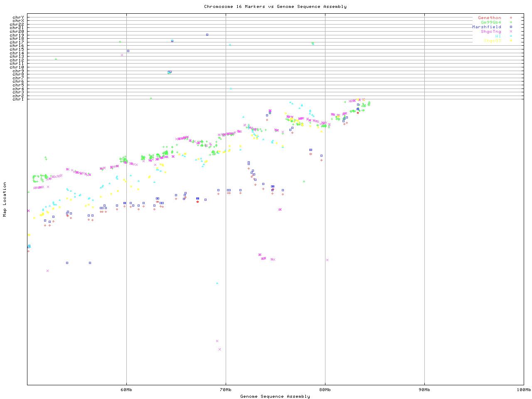Click the magenta ShgcTng cross legend symbol
Image resolution: width=532 pixels, height=399 pixels.
tap(510, 32)
